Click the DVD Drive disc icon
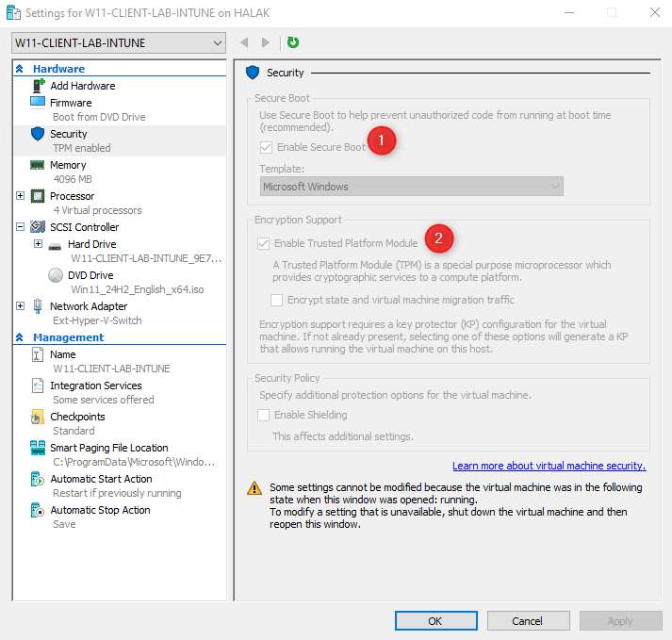The height and width of the screenshot is (640, 672). (x=56, y=275)
